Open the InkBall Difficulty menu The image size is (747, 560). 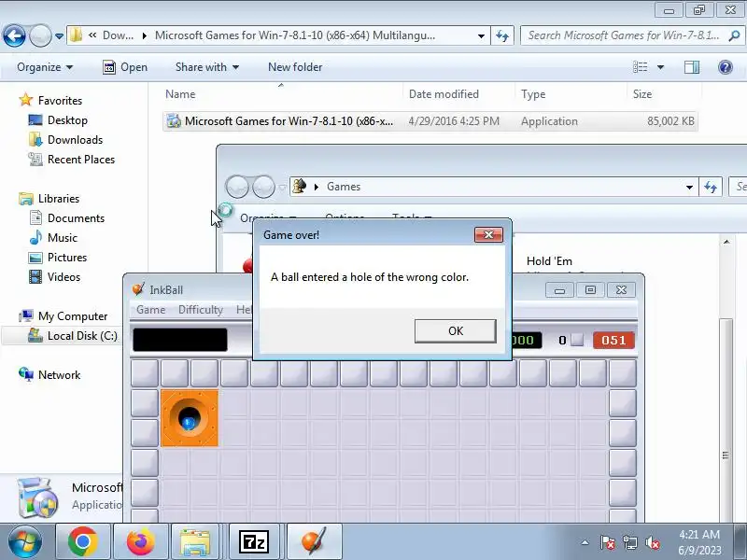(x=201, y=310)
